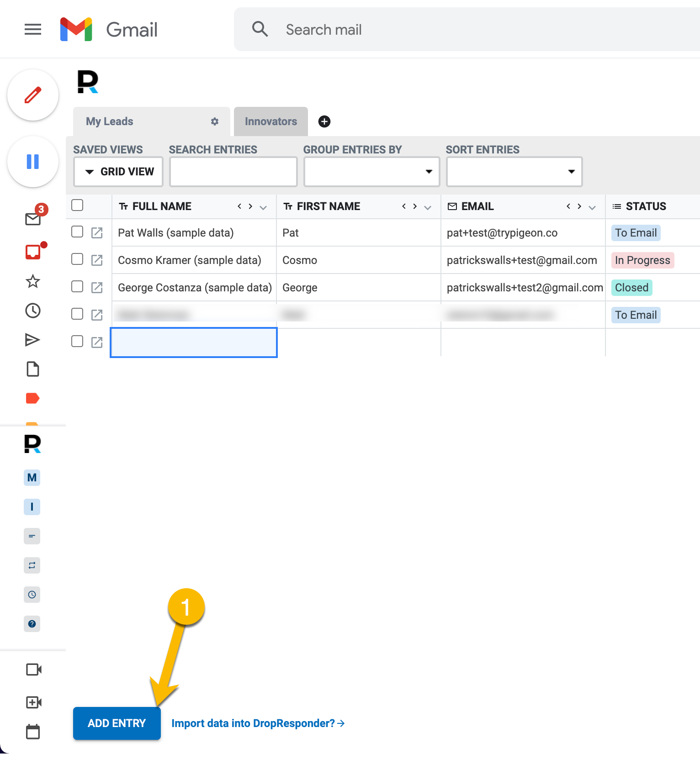Focus the Search Entries input box

pyautogui.click(x=233, y=172)
